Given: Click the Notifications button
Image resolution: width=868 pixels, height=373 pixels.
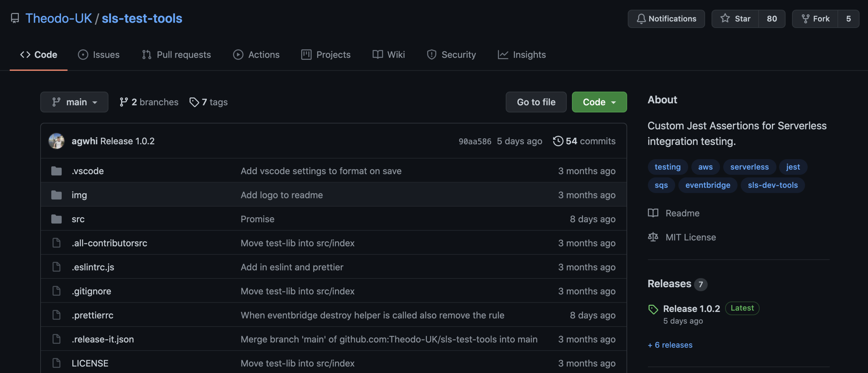Looking at the screenshot, I should 666,19.
